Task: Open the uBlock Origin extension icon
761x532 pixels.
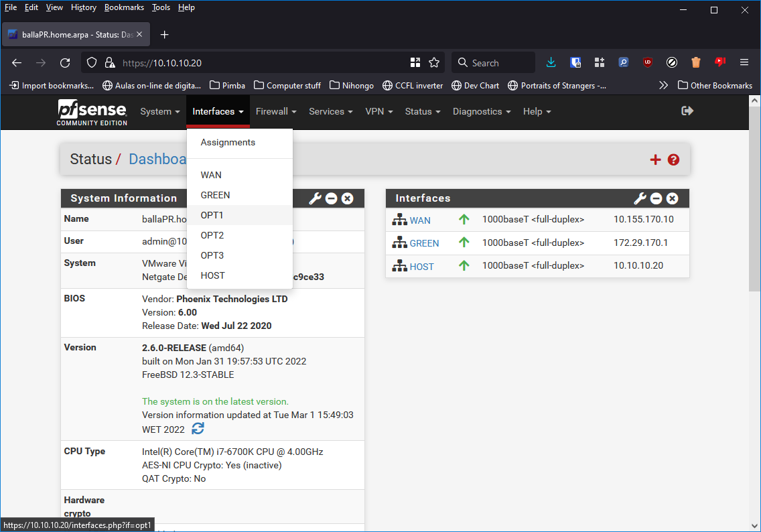Action: coord(647,62)
